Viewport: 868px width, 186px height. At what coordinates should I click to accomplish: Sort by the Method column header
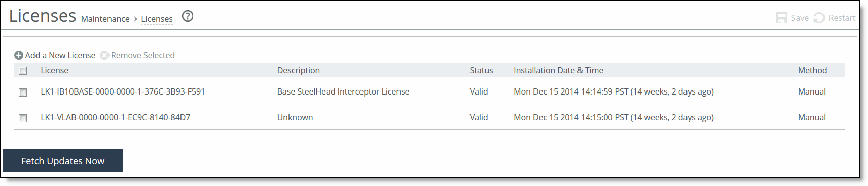click(812, 70)
